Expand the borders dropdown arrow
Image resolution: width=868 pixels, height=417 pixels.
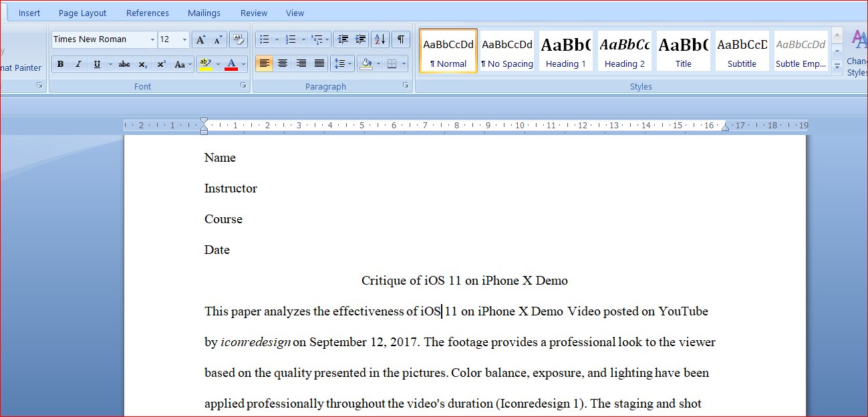(404, 64)
